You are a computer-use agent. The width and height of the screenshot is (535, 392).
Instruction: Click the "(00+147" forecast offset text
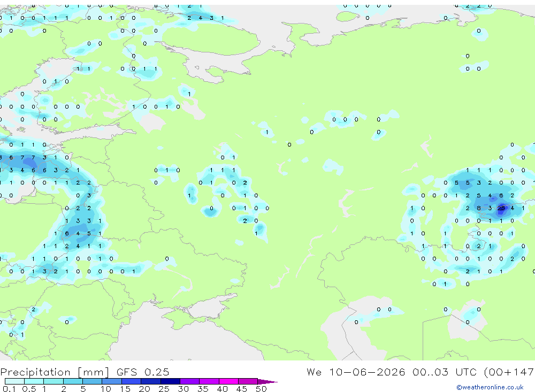(509, 372)
